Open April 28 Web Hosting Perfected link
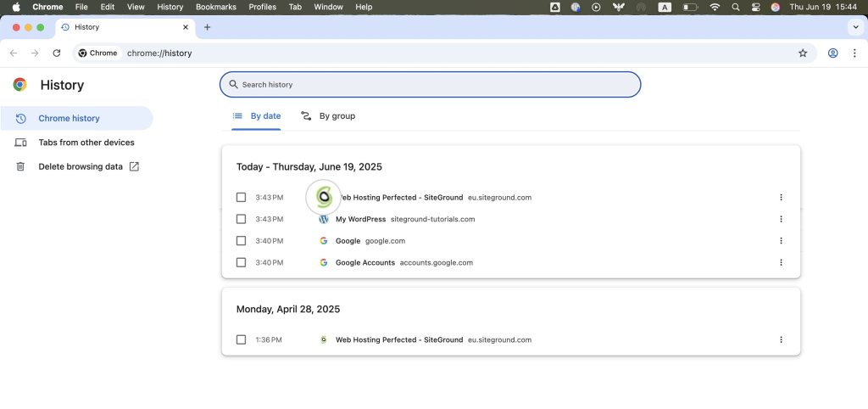The image size is (868, 409). pos(399,339)
